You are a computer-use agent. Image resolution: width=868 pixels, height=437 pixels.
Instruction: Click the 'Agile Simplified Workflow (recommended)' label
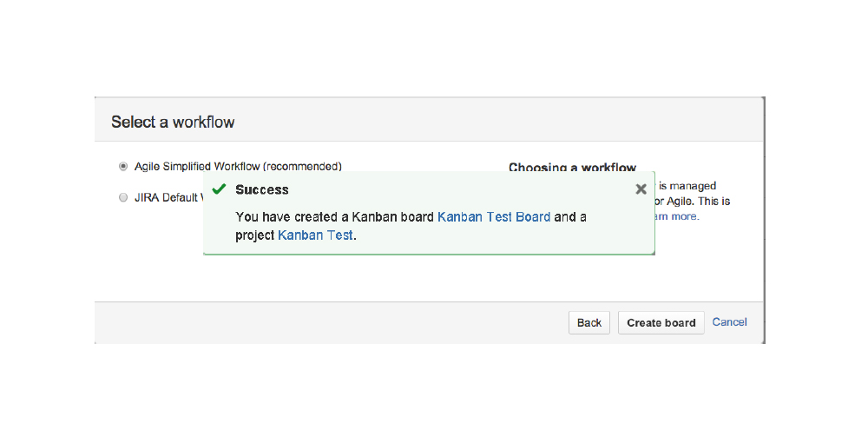238,166
